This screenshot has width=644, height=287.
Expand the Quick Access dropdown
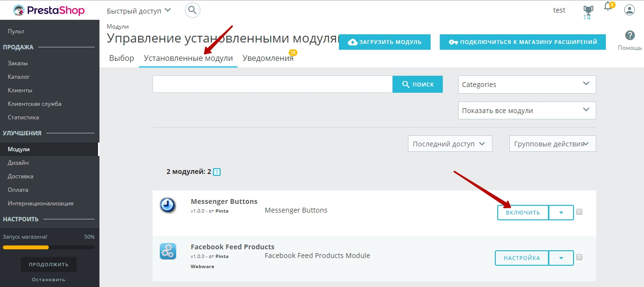(x=139, y=10)
